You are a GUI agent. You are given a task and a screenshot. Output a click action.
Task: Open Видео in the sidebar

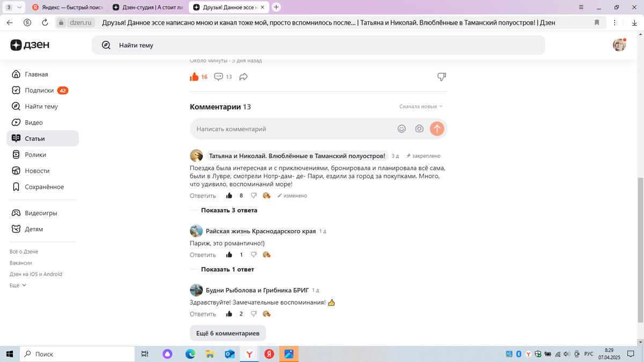tap(42, 123)
